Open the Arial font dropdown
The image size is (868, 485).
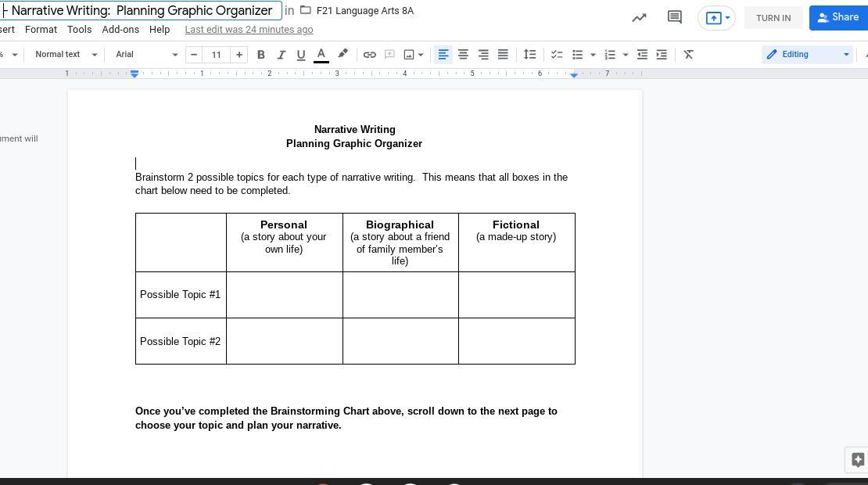pos(147,54)
